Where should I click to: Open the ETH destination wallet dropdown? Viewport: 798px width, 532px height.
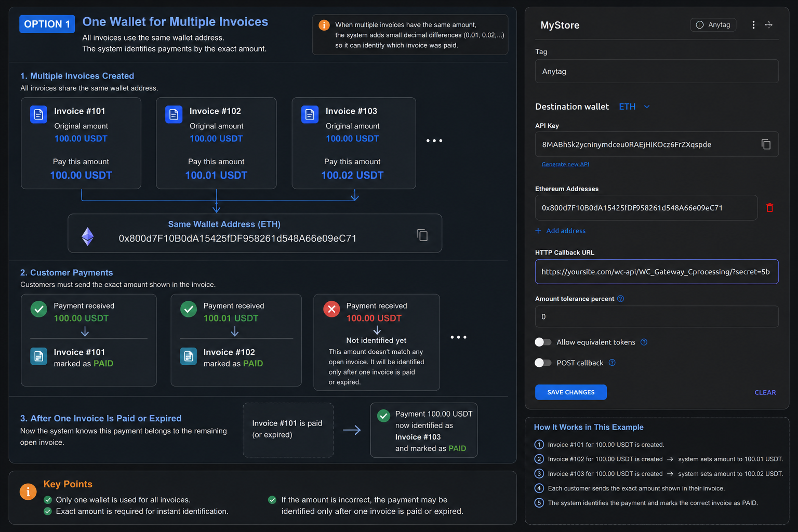click(634, 107)
